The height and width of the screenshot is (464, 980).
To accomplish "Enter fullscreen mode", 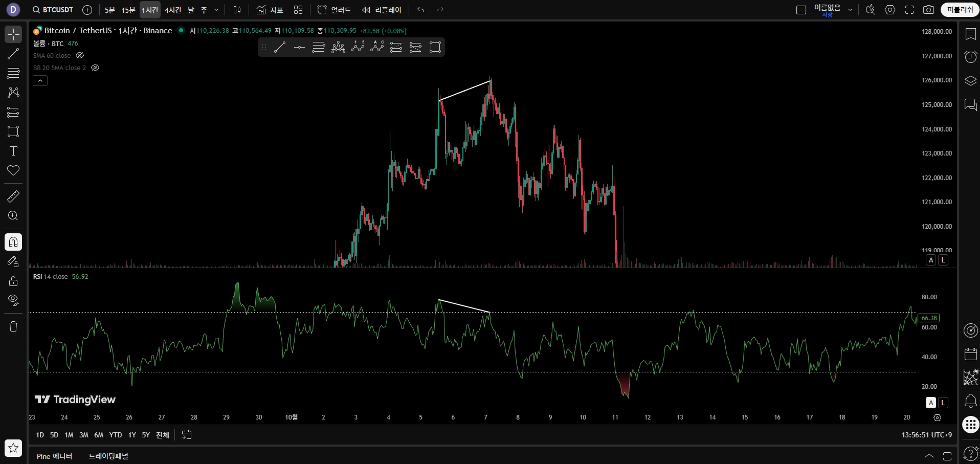I will [x=909, y=10].
